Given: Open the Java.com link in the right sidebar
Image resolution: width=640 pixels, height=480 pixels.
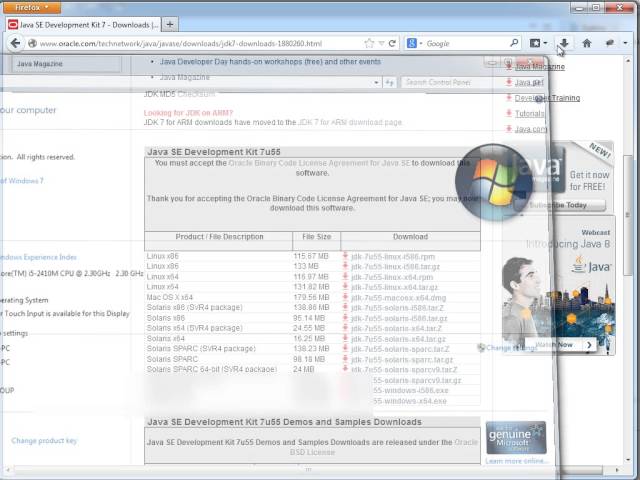Looking at the screenshot, I should (x=531, y=129).
